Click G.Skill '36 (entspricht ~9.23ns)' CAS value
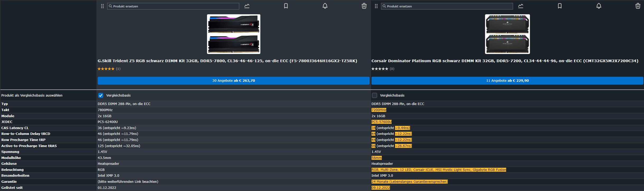The width and height of the screenshot is (644, 191). (x=117, y=128)
